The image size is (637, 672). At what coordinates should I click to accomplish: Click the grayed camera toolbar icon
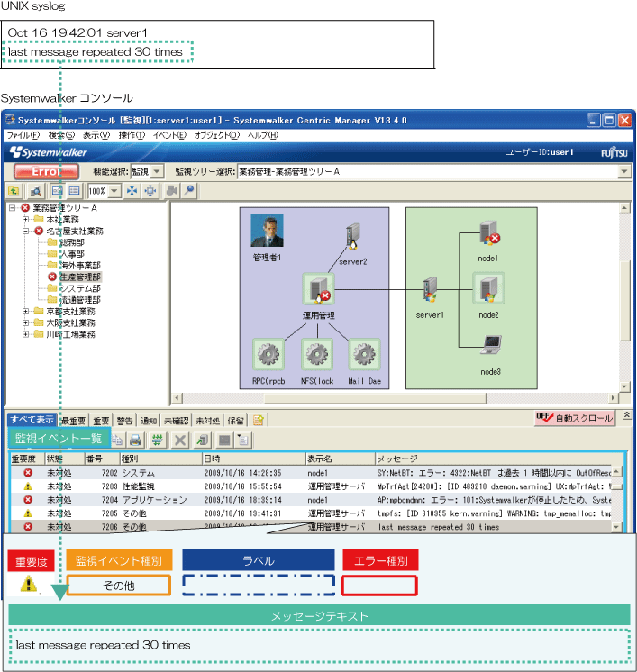[171, 191]
